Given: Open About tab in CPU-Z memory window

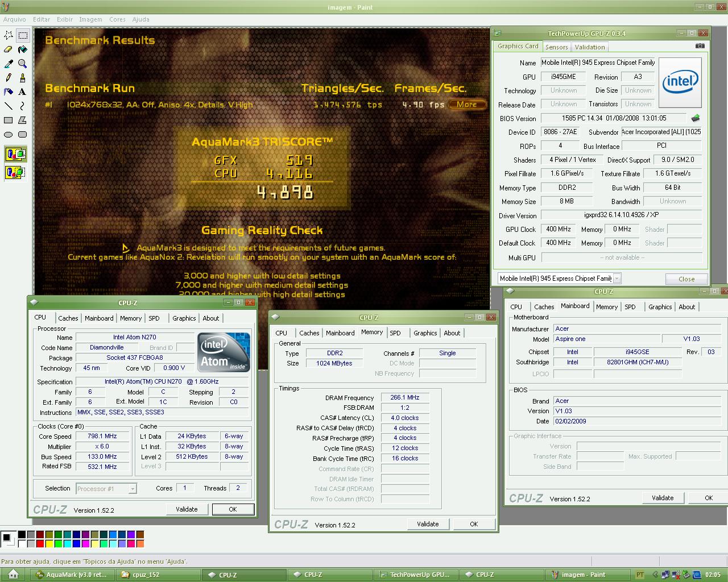Looking at the screenshot, I should [452, 333].
